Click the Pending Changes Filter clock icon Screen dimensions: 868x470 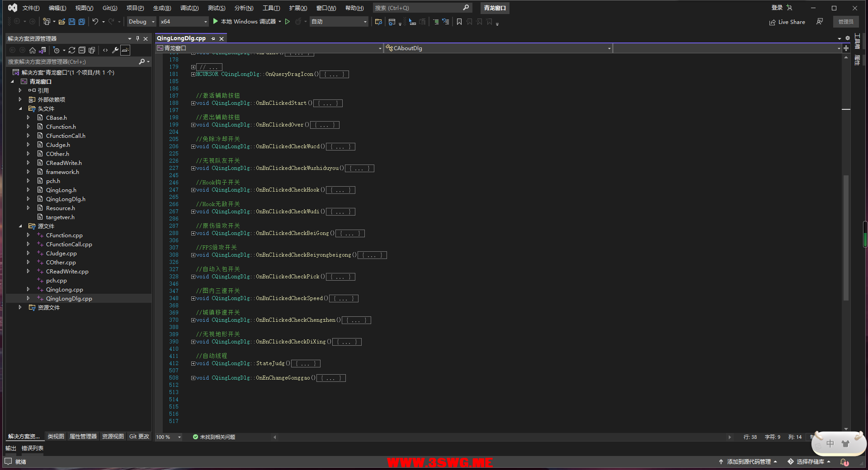click(x=57, y=50)
